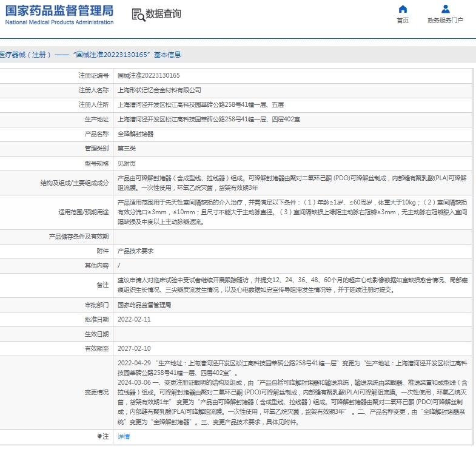Click the 首页 text label

coord(403,21)
